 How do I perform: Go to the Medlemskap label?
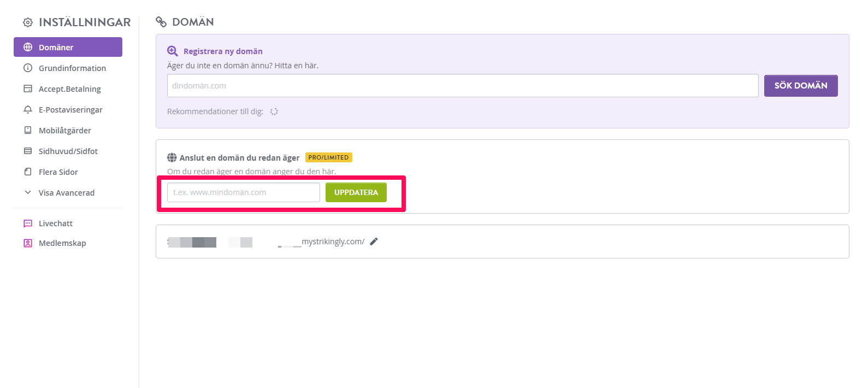[x=62, y=243]
